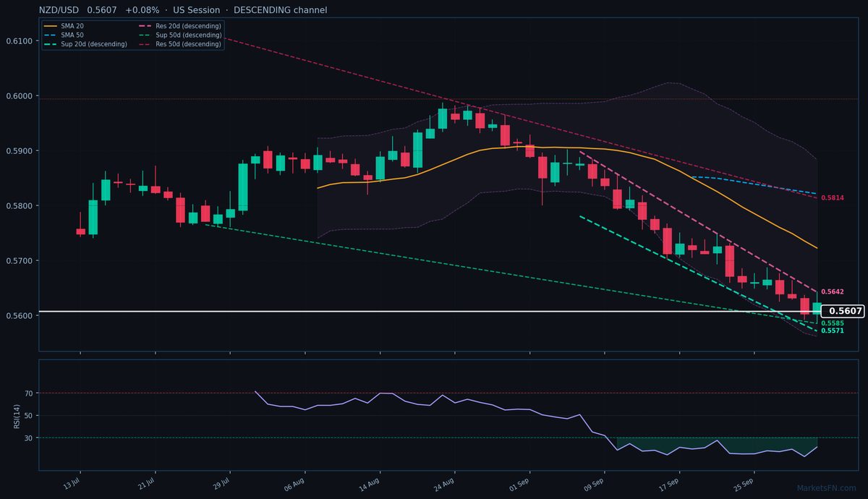Click the 0.6100 y-axis label
Image resolution: width=868 pixels, height=499 pixels.
20,41
